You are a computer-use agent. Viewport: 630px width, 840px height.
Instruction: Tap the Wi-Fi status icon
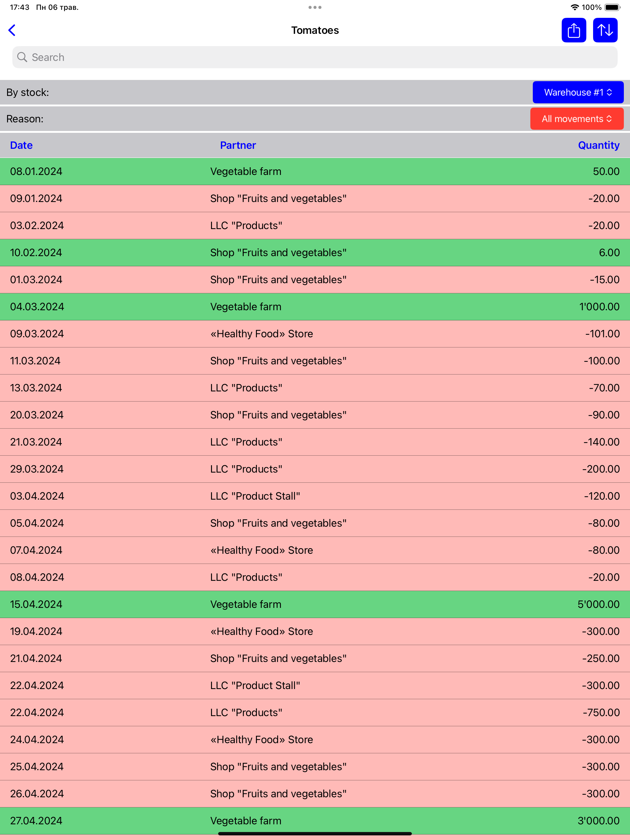pos(575,7)
